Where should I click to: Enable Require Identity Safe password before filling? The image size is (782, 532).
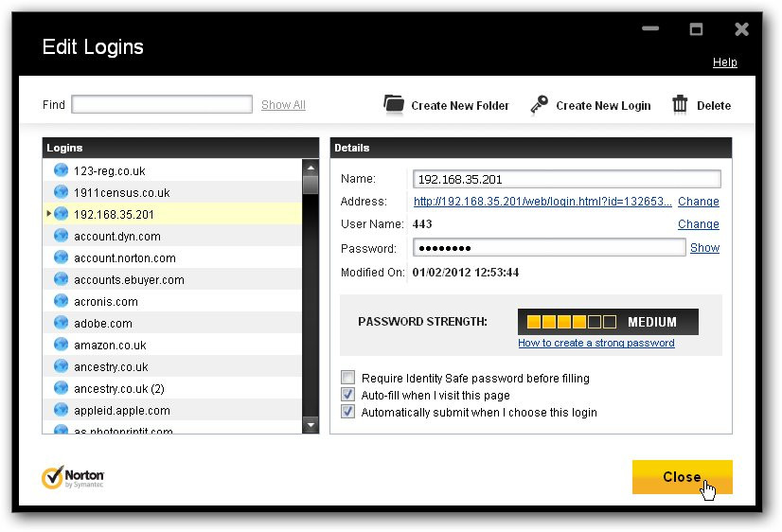pyautogui.click(x=347, y=378)
